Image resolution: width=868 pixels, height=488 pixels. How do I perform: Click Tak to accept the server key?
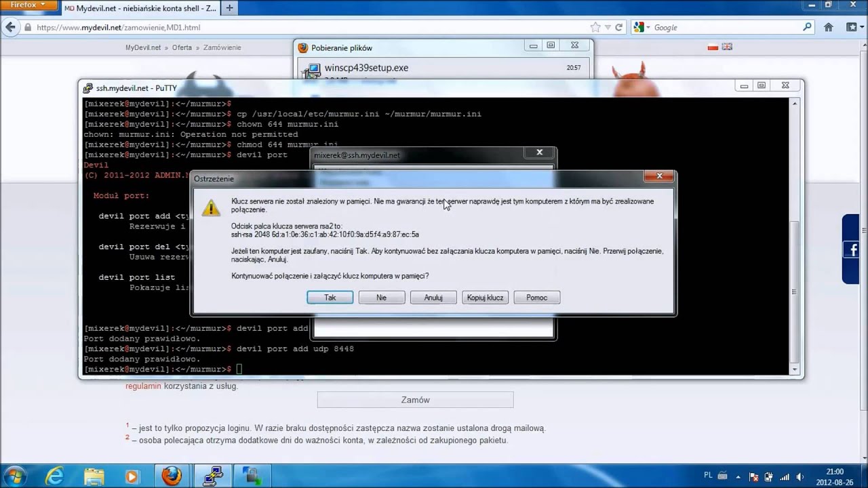[330, 298]
